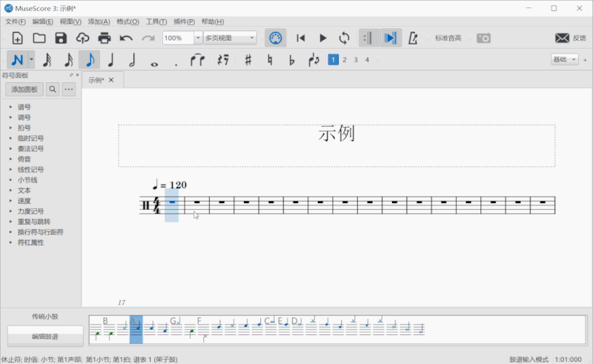Apply sharp accidental
The image size is (593, 364).
click(x=248, y=60)
